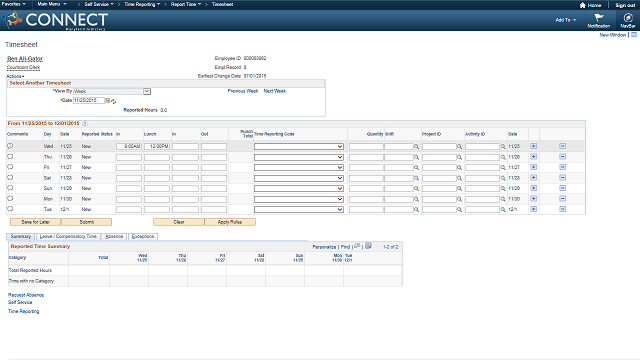The height and width of the screenshot is (360, 640).
Task: Open Time Reporting Code dropdown for Thu 11/26
Action: [299, 157]
